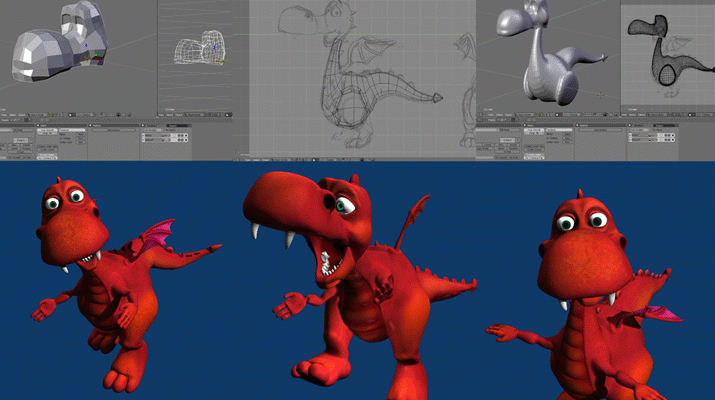Toggle Auto Smooth below smooth grey dragon viewport
The image size is (715, 400).
(x=534, y=130)
